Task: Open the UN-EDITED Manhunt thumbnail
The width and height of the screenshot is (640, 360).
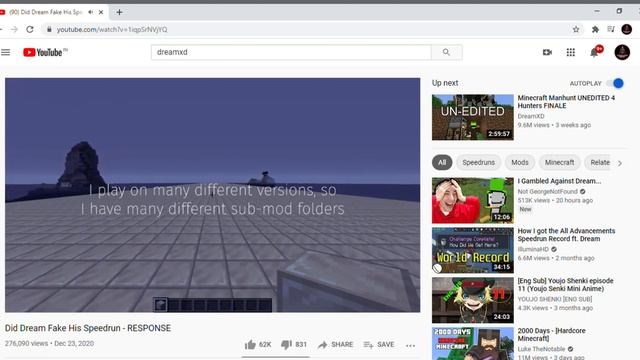Action: pos(473,118)
